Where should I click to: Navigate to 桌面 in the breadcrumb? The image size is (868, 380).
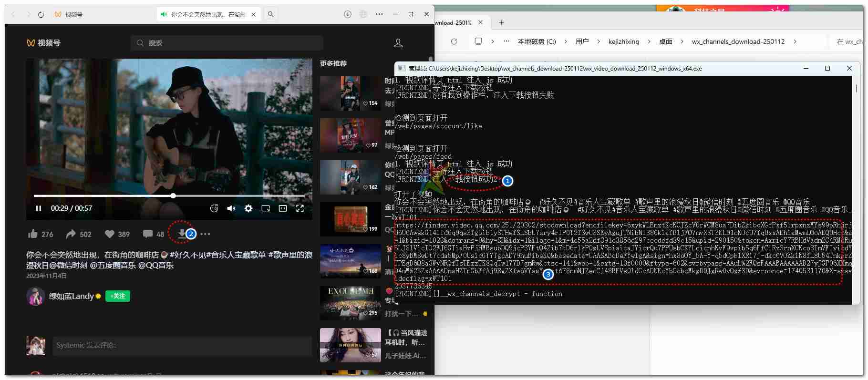665,41
